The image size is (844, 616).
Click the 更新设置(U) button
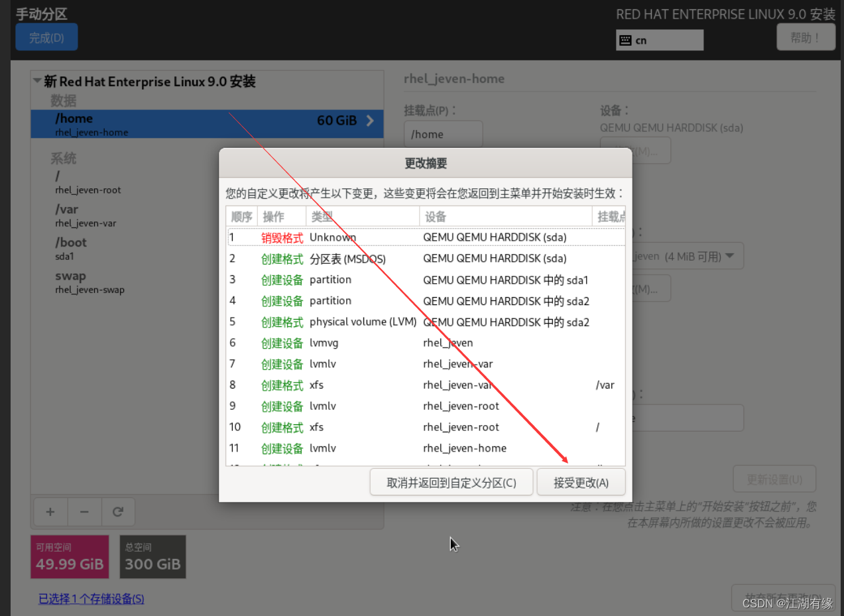[x=774, y=479]
